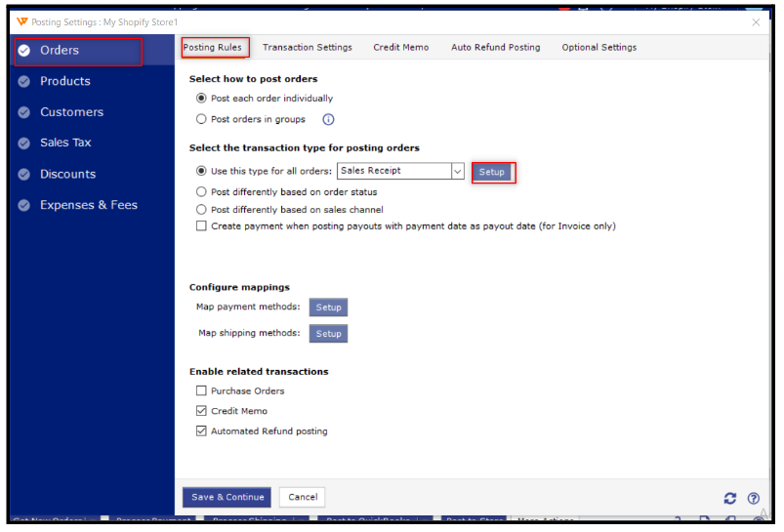Click the Save & Continue button

coord(227,498)
